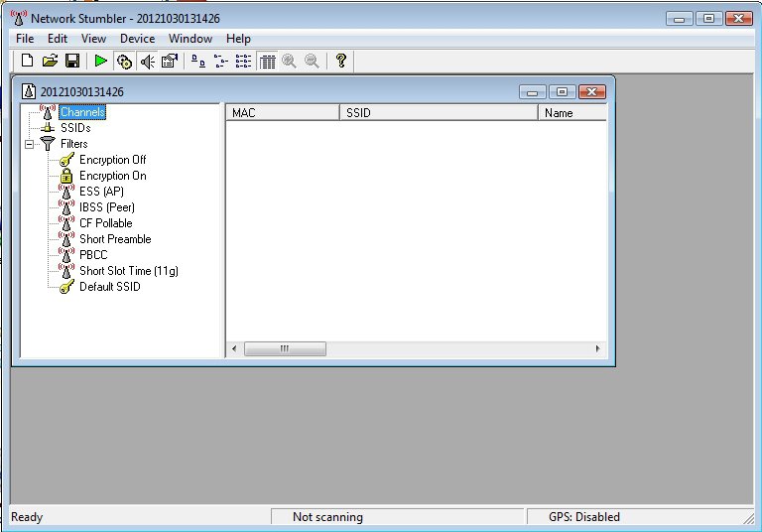Click the funnel icon beside Filters

pyautogui.click(x=48, y=144)
